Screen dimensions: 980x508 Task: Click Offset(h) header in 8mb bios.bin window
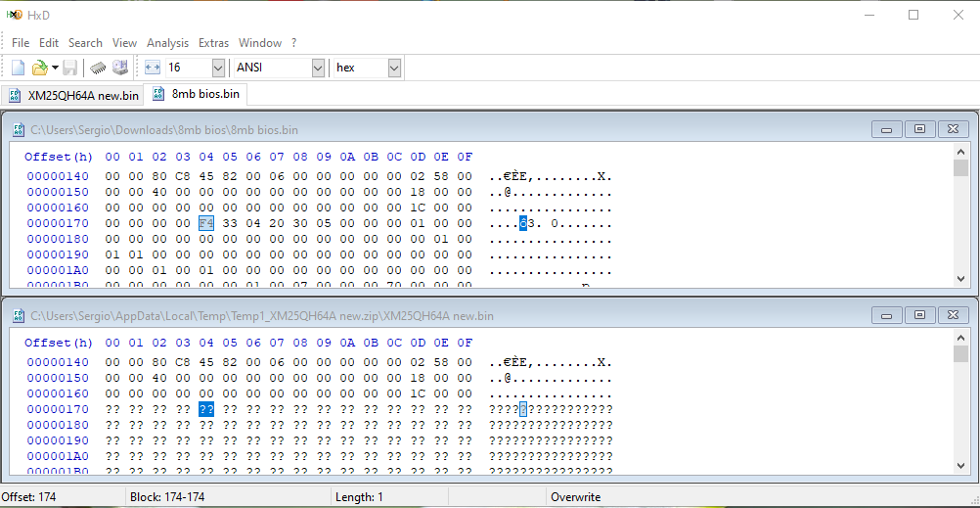pyautogui.click(x=59, y=157)
